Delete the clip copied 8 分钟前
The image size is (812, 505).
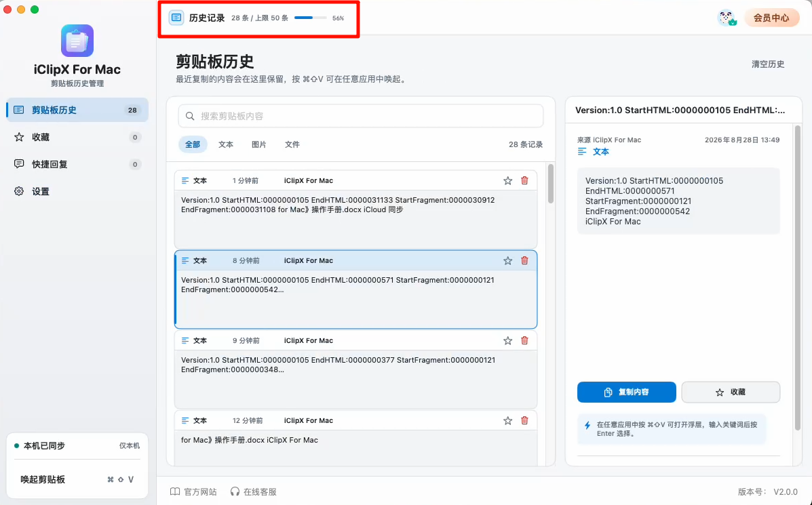click(x=524, y=261)
